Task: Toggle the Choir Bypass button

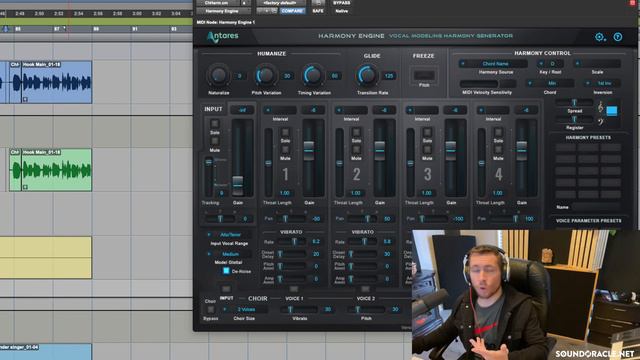Action: click(x=211, y=309)
